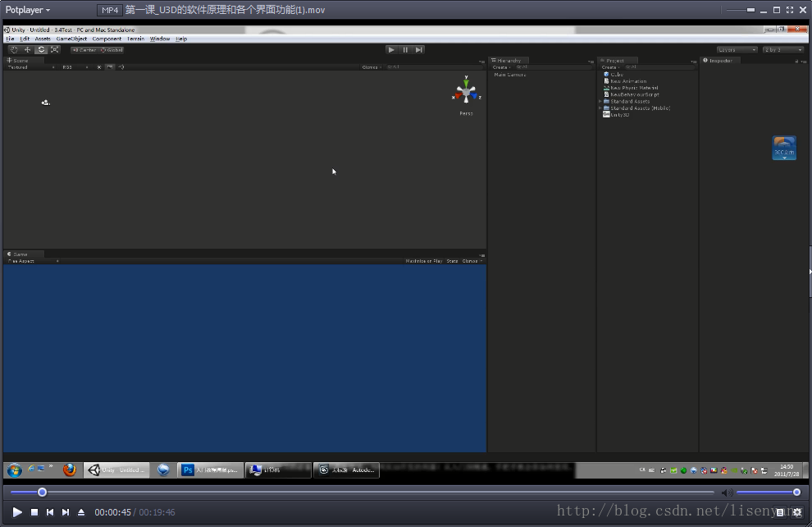Toggle scene audio speaker icon
The width and height of the screenshot is (812, 527).
121,66
